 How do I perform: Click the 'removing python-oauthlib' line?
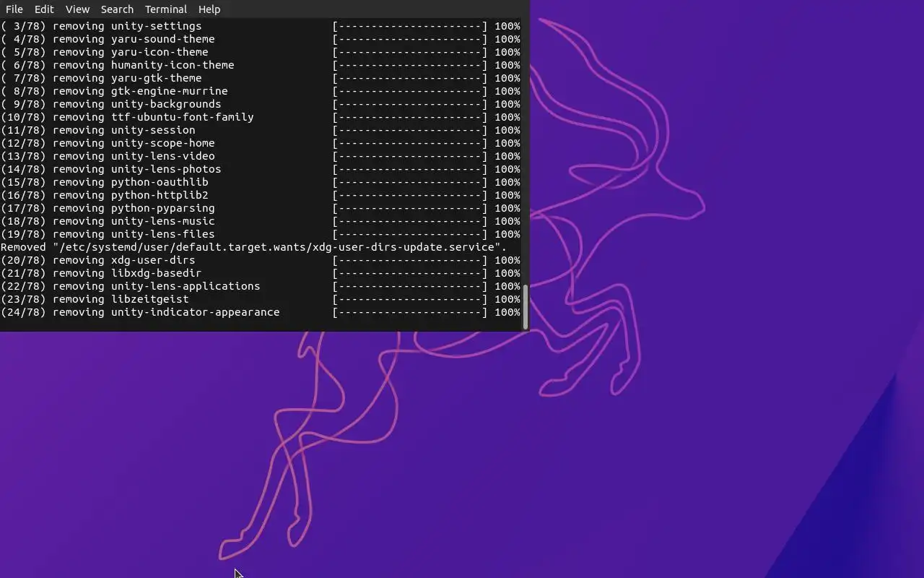260,182
